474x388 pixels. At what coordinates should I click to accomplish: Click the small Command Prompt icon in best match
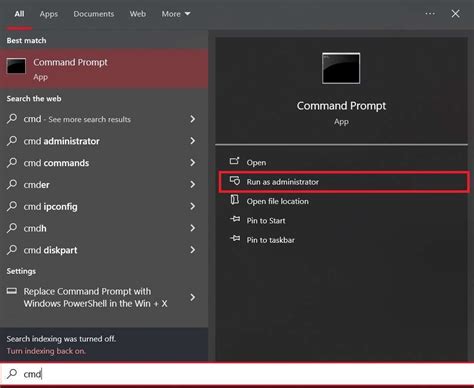tap(16, 66)
